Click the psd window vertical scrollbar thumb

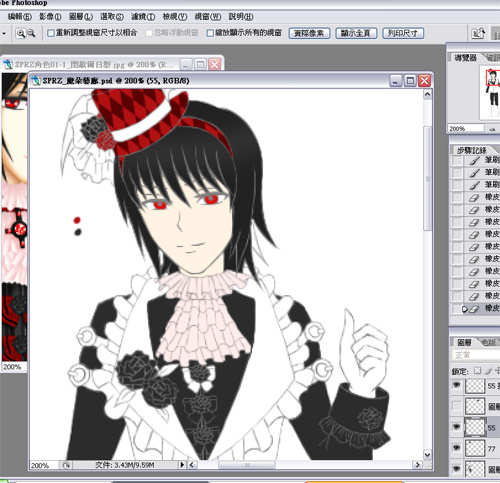coord(427,178)
